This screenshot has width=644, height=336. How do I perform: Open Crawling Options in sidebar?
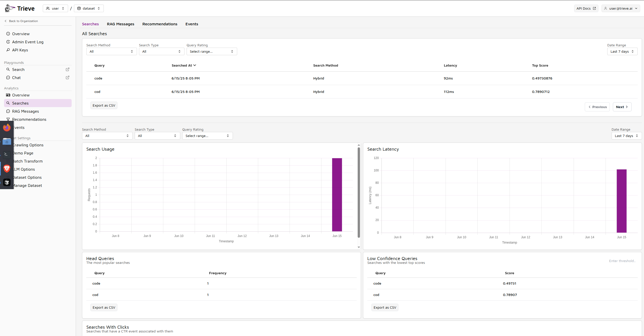28,145
